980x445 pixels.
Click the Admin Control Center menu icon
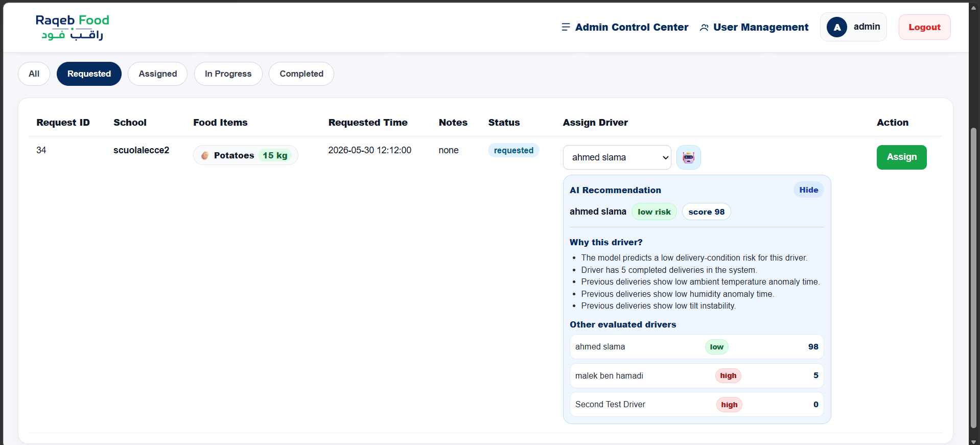tap(566, 27)
